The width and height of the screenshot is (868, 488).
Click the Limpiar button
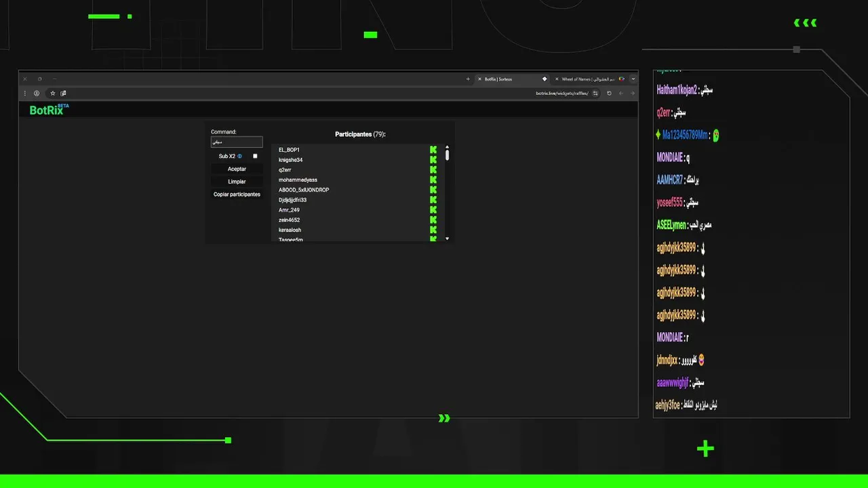(237, 182)
